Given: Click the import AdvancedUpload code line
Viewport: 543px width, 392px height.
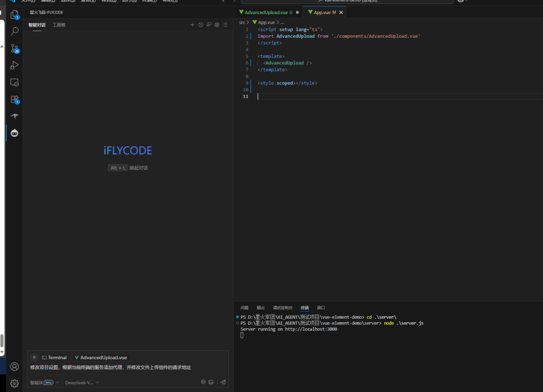Looking at the screenshot, I should click(x=339, y=36).
